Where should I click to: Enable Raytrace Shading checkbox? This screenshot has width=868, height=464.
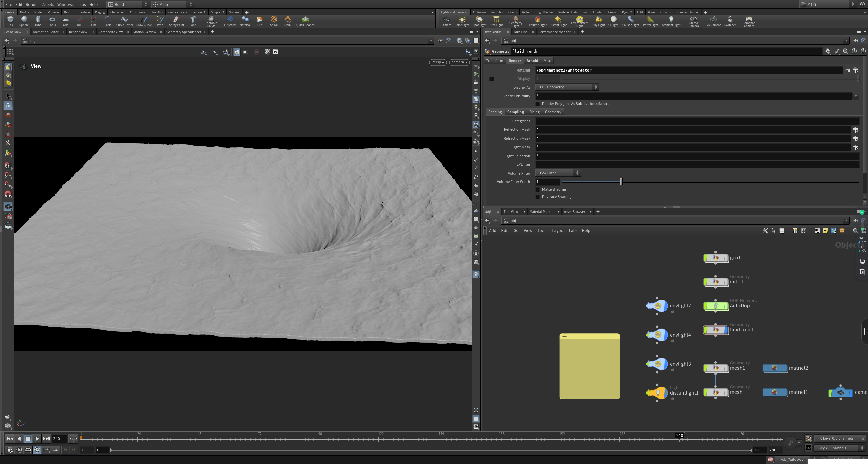tap(537, 197)
